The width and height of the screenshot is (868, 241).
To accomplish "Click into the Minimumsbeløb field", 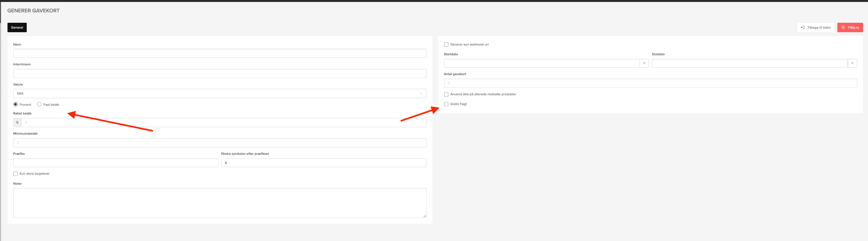I will point(220,143).
